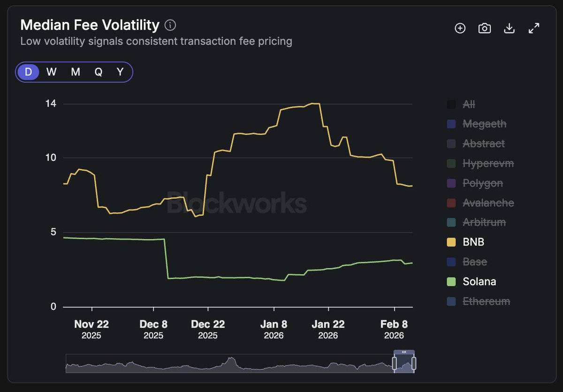Click the Solana green color swatch
Screen dimensions: 563x392
[x=451, y=281]
